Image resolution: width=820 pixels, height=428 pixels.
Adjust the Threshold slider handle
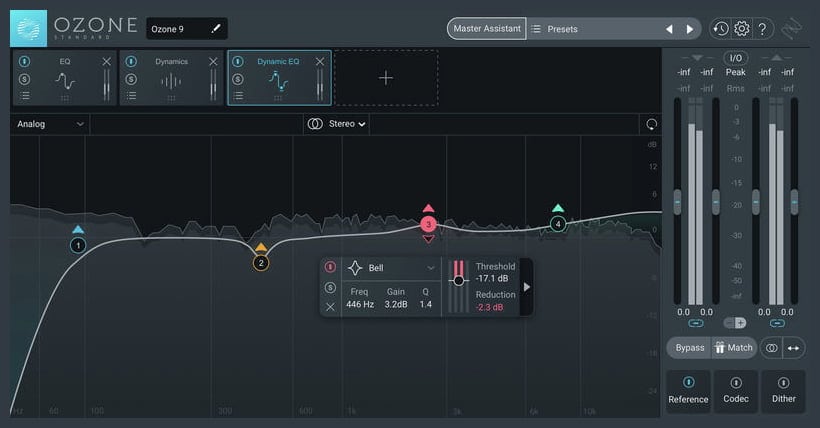click(459, 280)
